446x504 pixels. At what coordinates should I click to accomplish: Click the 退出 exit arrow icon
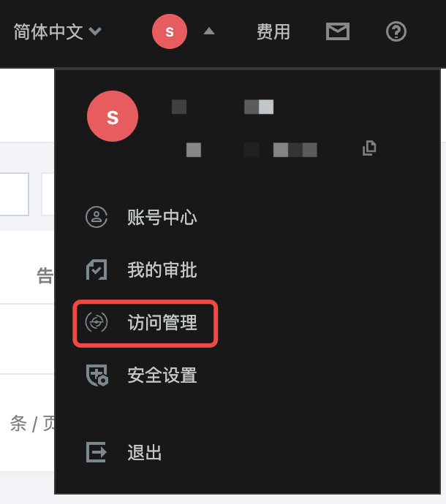(x=97, y=452)
